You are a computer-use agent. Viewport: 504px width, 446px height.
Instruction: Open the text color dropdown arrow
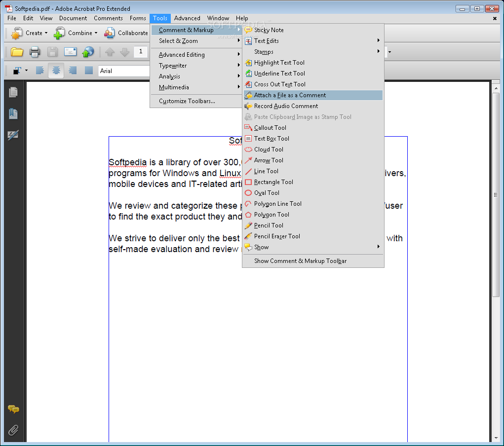pos(26,71)
